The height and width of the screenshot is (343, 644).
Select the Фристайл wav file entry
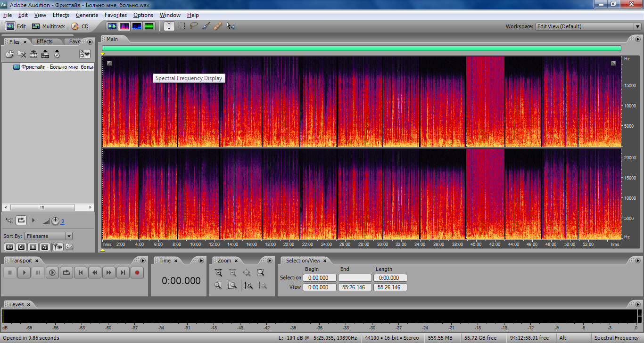point(54,67)
